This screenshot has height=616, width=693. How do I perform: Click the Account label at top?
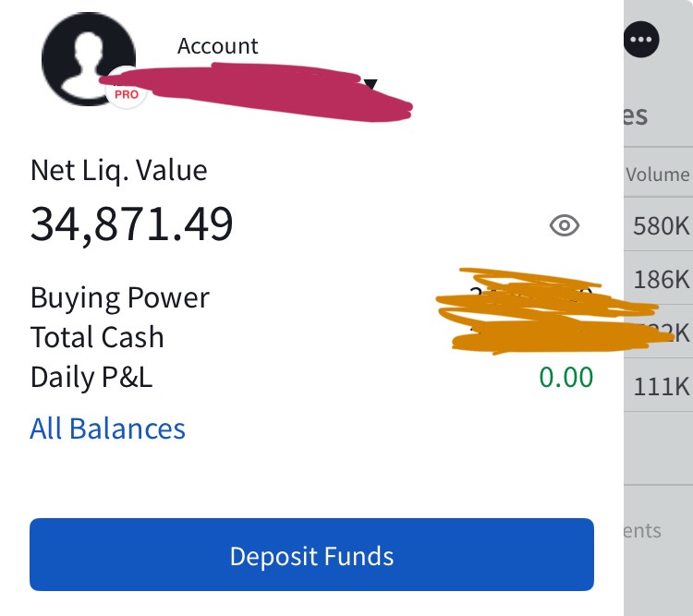pyautogui.click(x=218, y=46)
